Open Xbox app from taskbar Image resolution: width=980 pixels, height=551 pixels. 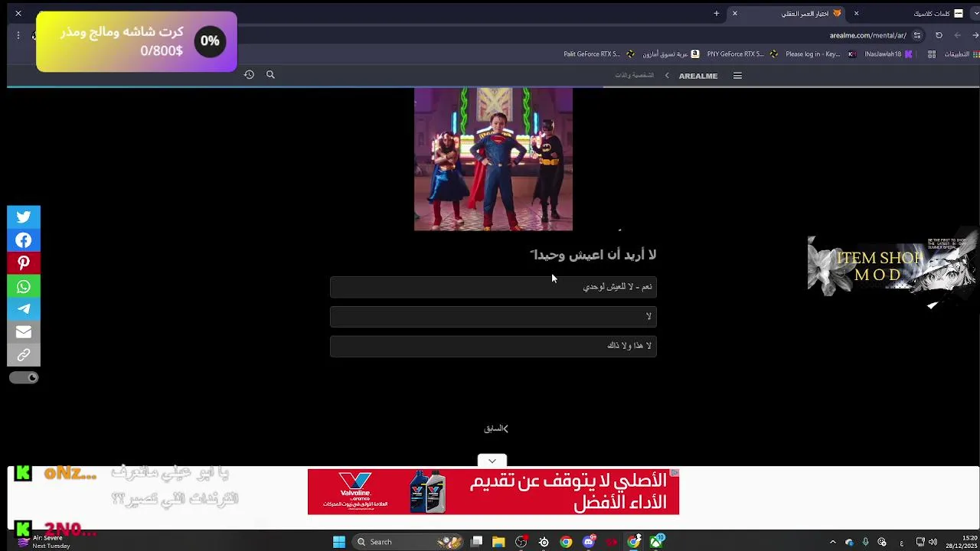pos(657,542)
